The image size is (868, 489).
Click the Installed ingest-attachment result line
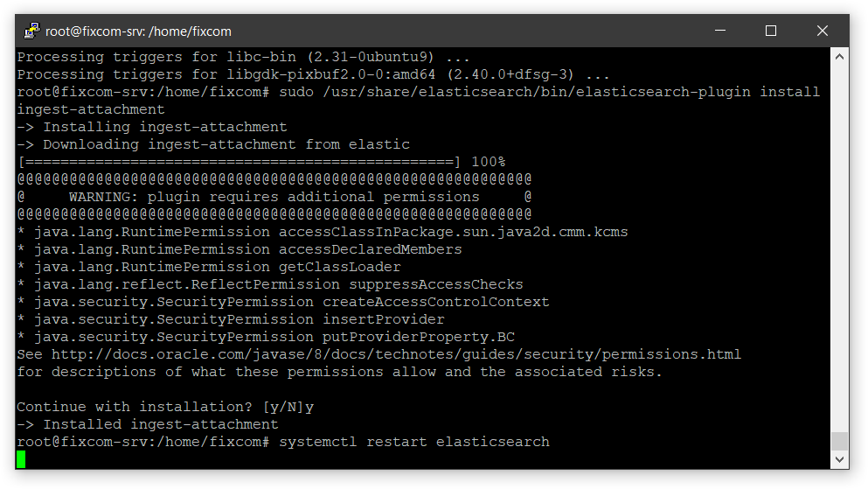click(x=148, y=424)
